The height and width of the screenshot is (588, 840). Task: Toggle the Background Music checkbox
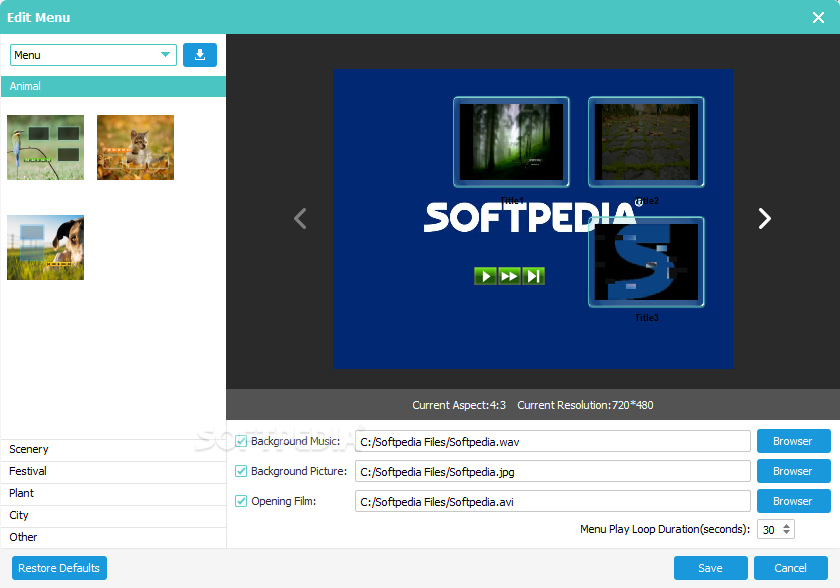click(241, 441)
